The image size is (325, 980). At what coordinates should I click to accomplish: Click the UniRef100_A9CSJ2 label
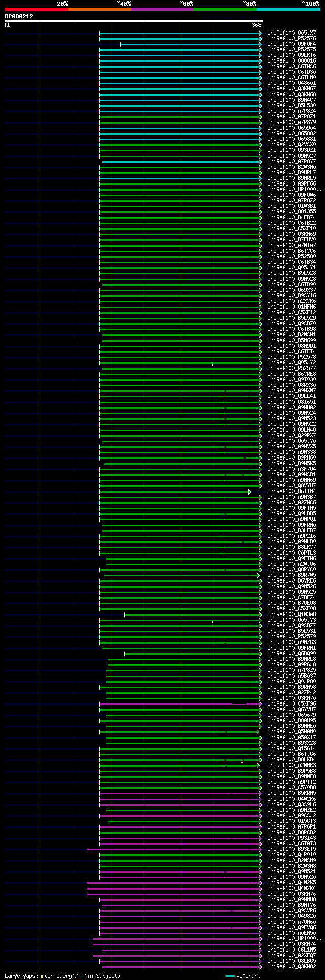291,816
